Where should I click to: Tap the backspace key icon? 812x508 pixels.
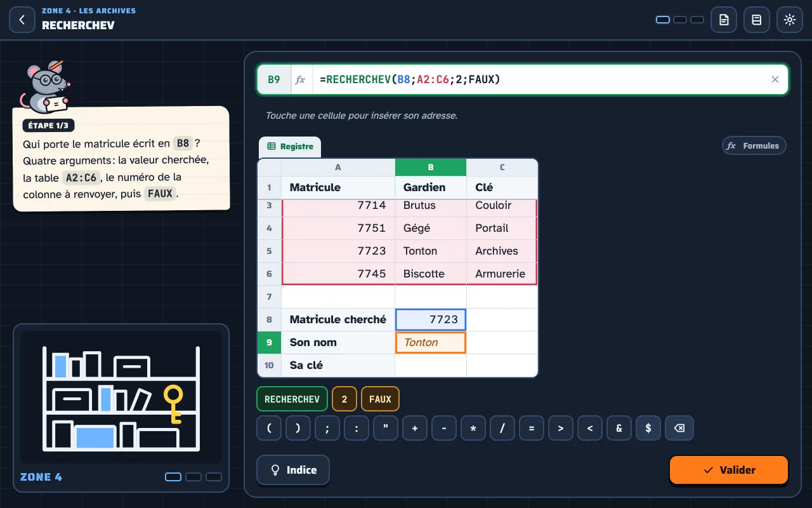(679, 428)
